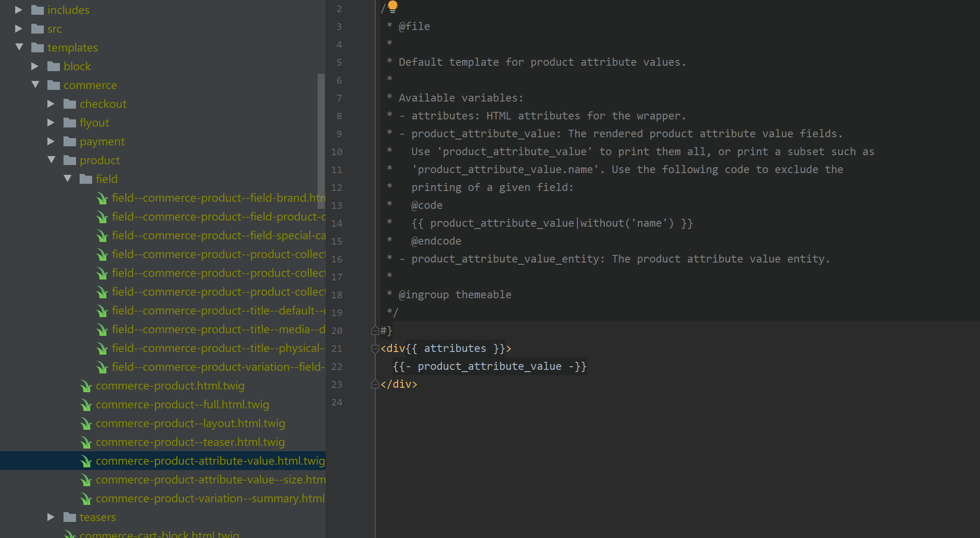Open field--commerce-product--title--media file

pos(219,329)
